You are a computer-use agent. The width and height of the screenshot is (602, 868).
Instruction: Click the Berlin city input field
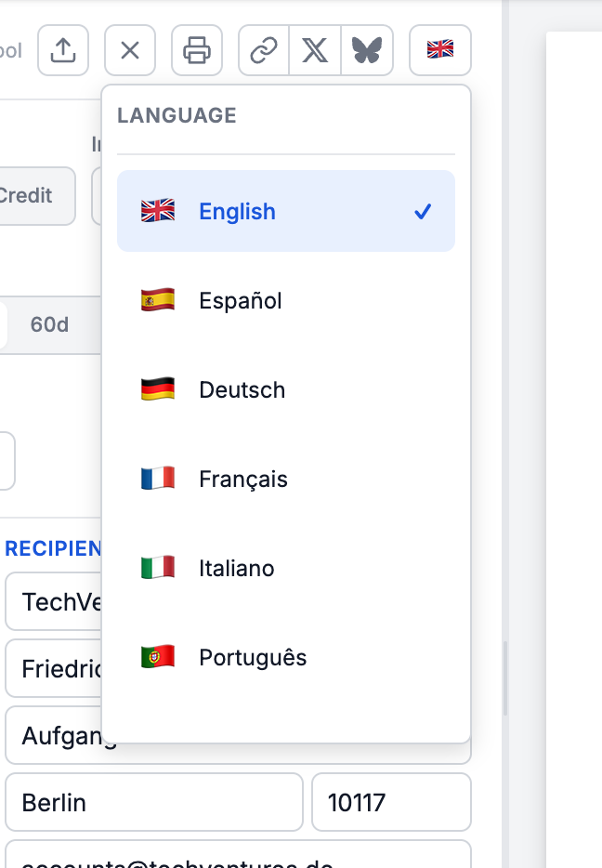154,802
